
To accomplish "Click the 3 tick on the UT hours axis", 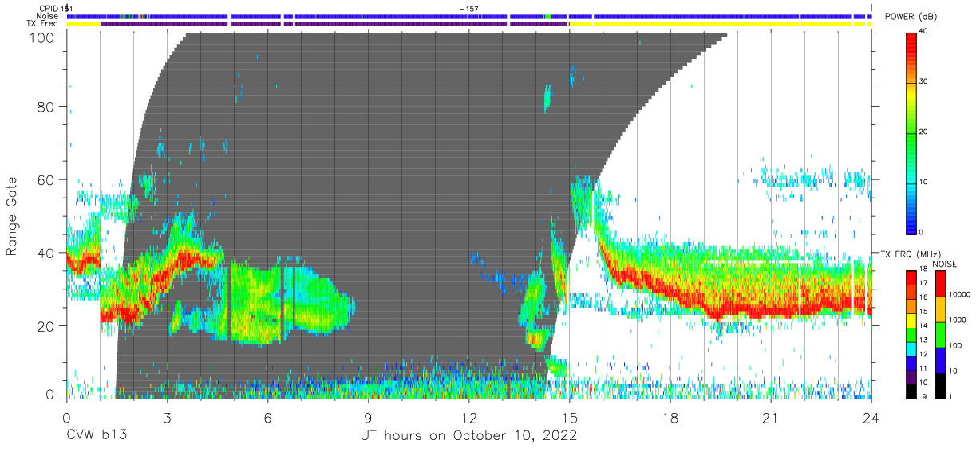I will [168, 417].
